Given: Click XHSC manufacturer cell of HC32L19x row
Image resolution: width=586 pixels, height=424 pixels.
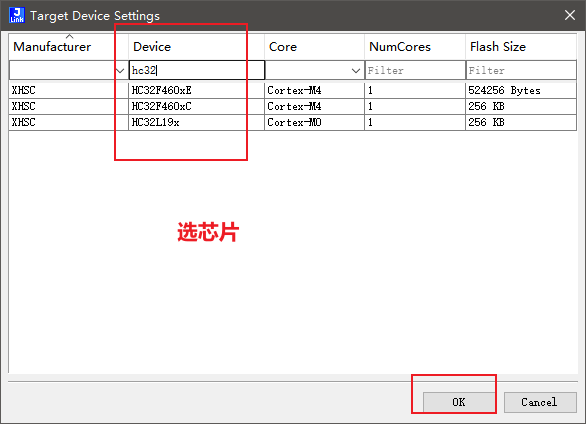Looking at the screenshot, I should (68, 123).
